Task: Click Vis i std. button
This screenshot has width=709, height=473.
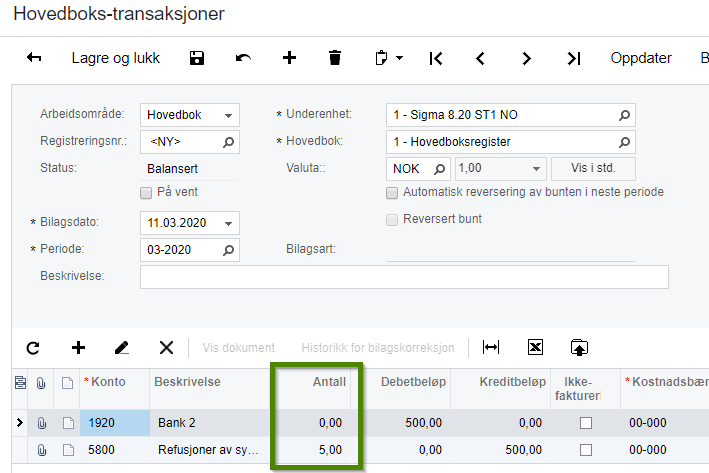Action: point(593,168)
